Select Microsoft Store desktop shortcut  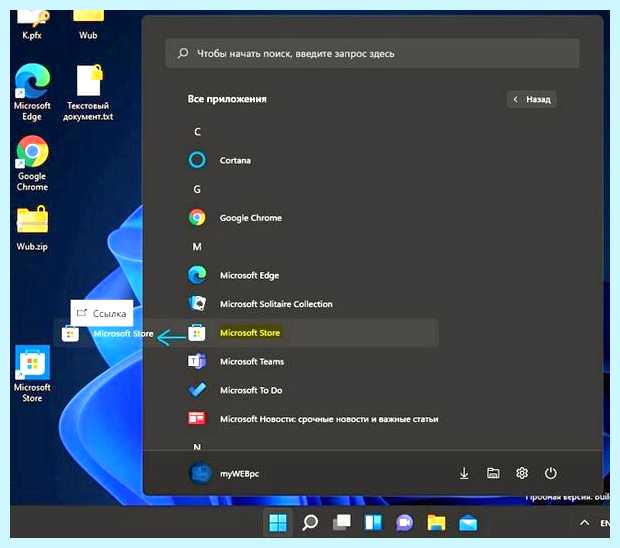[32, 374]
